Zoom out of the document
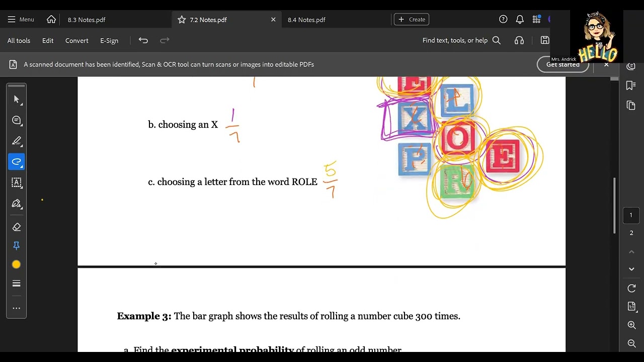 pyautogui.click(x=631, y=343)
